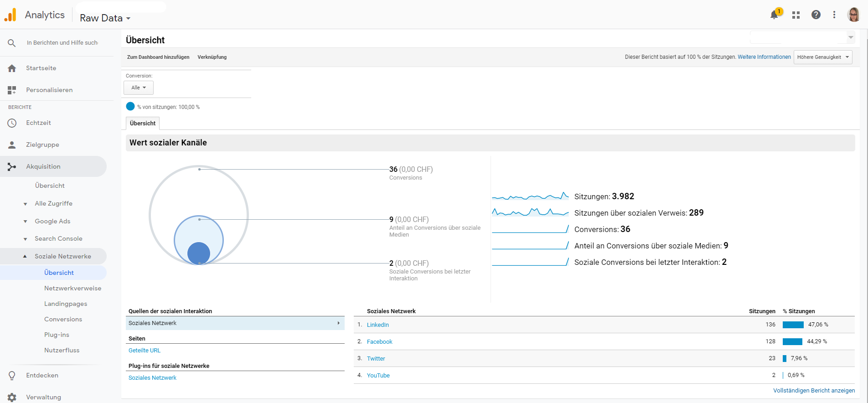Viewport: 868px width, 403px height.
Task: Open the help question mark icon
Action: pos(816,15)
